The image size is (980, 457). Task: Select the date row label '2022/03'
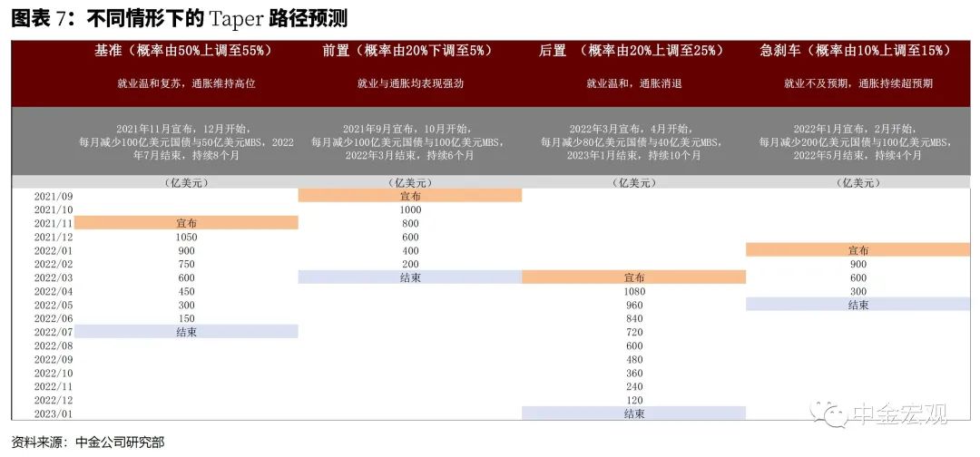[x=52, y=277]
